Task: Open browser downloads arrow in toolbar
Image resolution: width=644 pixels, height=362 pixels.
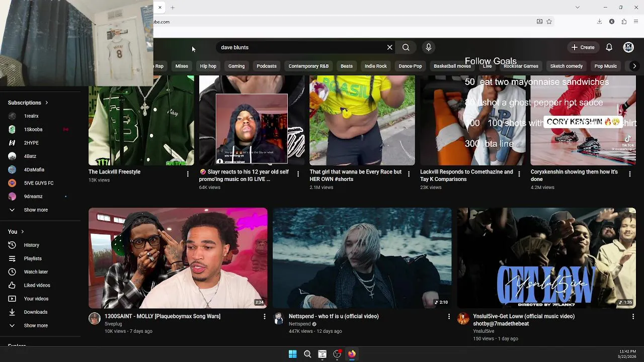Action: tap(599, 22)
